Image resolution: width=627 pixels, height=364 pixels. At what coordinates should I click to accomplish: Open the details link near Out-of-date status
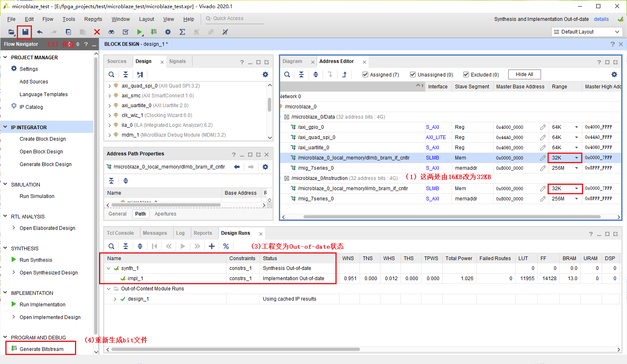pyautogui.click(x=601, y=19)
